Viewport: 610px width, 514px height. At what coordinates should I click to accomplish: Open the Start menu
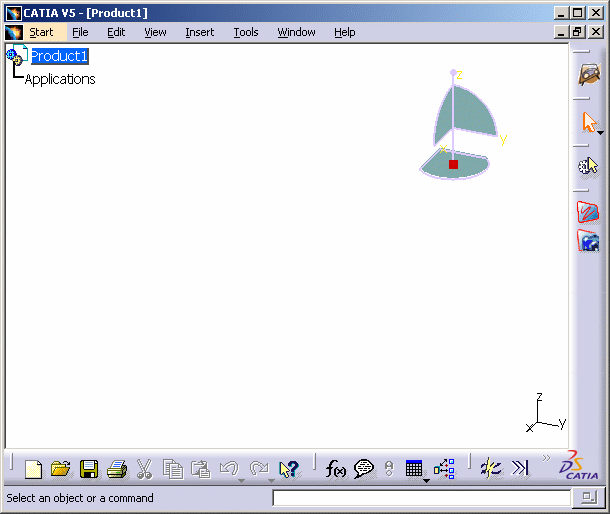(41, 32)
